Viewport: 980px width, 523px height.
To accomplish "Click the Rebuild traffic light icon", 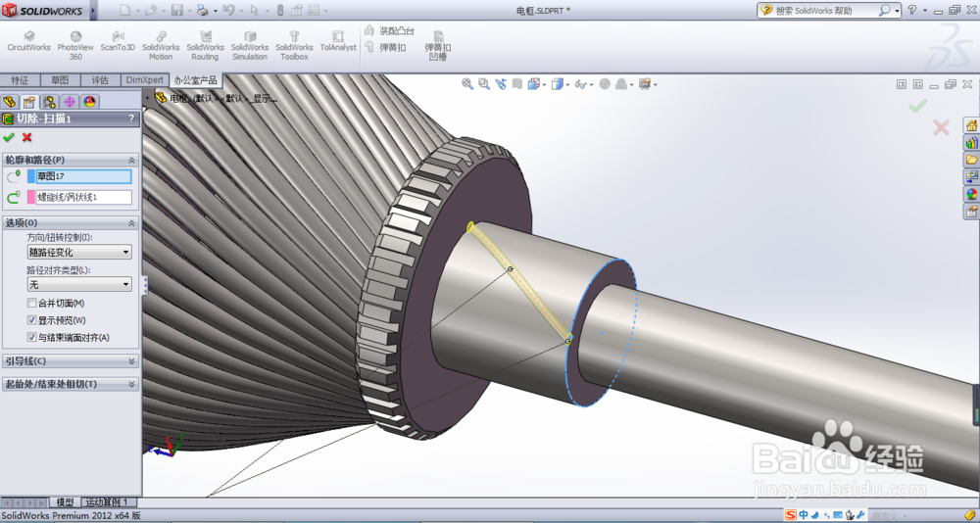I will (279, 10).
